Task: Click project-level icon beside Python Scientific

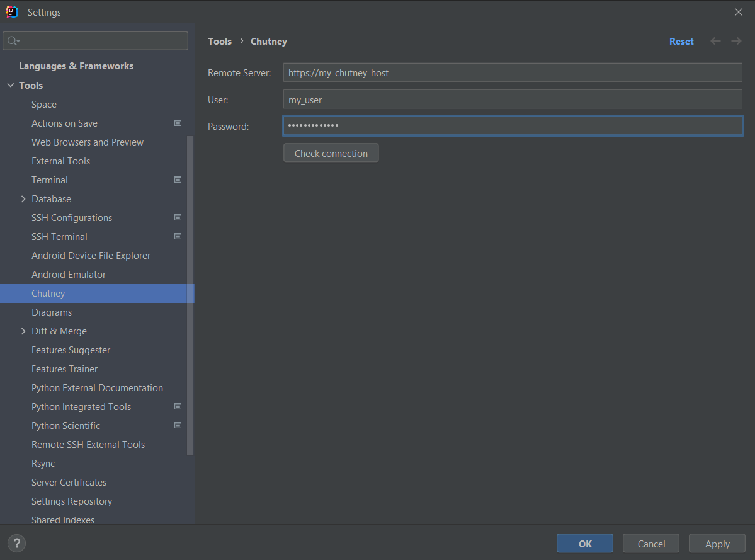Action: 178,425
